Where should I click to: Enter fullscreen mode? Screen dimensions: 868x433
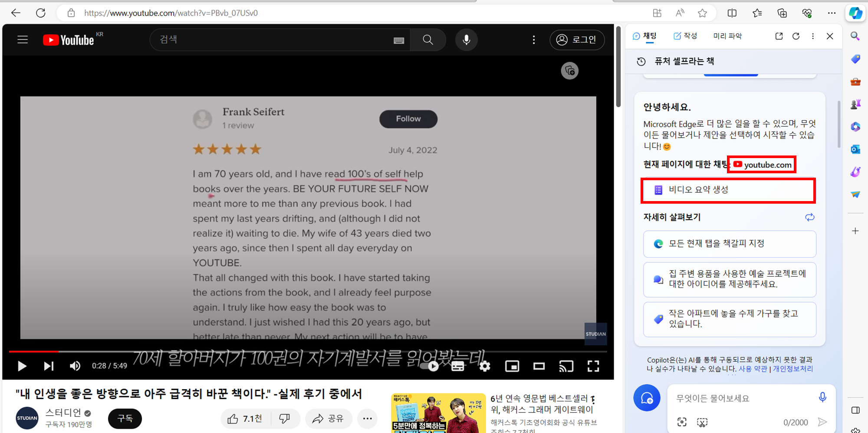coord(593,366)
